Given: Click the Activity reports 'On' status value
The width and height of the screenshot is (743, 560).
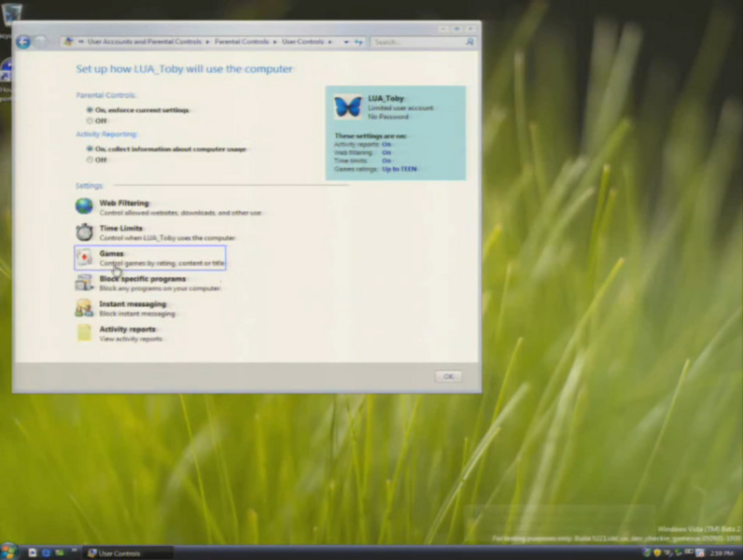Looking at the screenshot, I should pyautogui.click(x=386, y=145).
